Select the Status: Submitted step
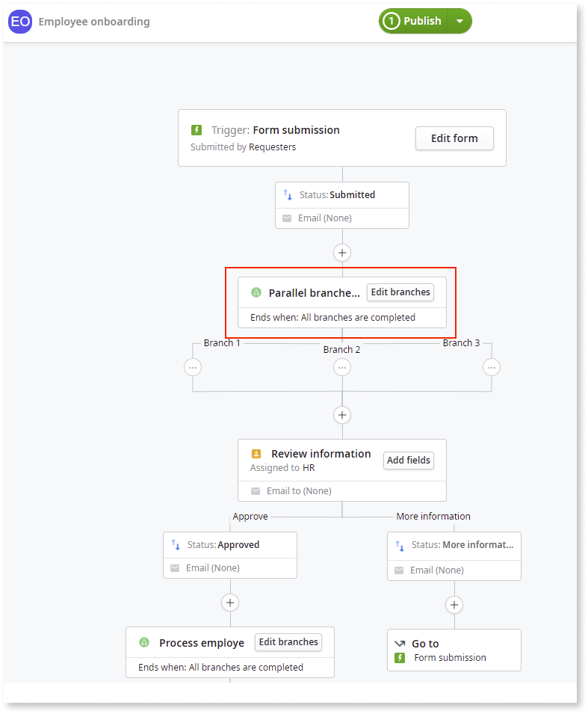The image size is (588, 714). point(341,195)
